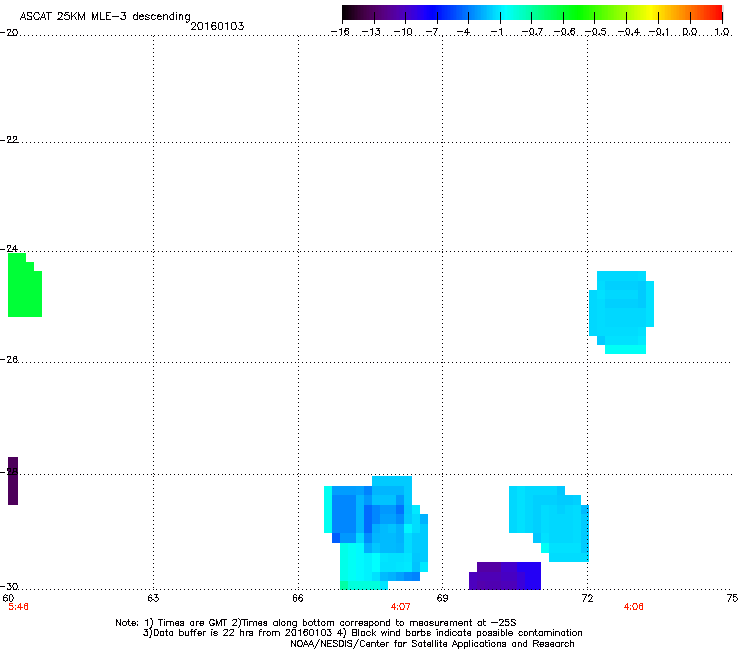Click the longitude label 69
The height and width of the screenshot is (650, 740).
[442, 598]
